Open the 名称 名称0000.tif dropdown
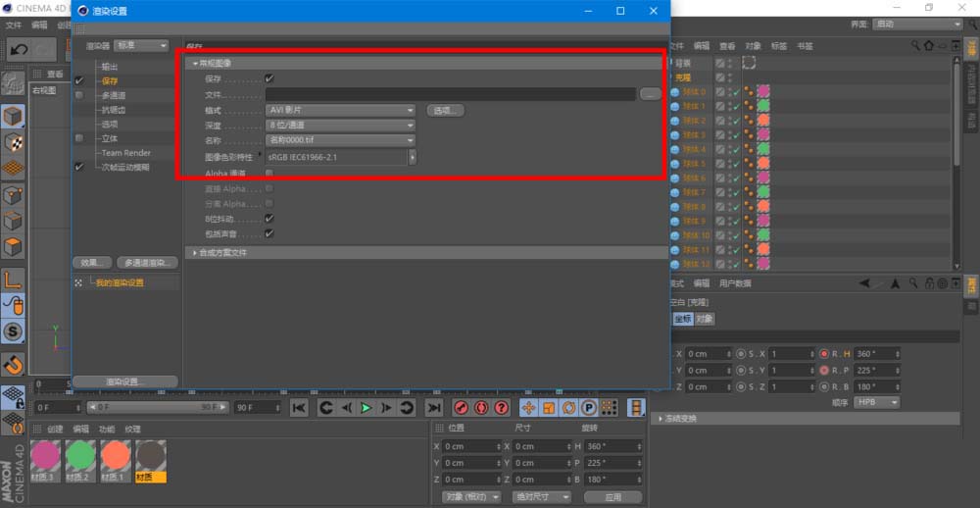The height and width of the screenshot is (508, 980). point(341,140)
